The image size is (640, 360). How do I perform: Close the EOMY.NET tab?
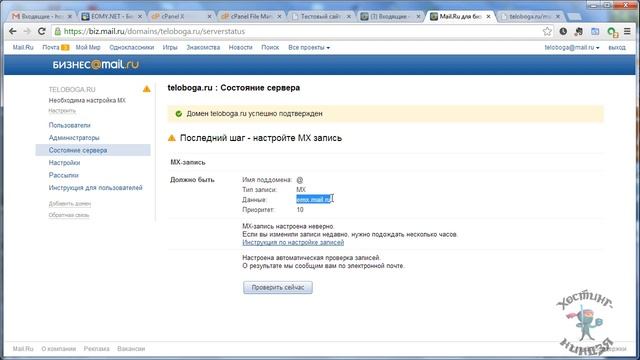(x=140, y=16)
